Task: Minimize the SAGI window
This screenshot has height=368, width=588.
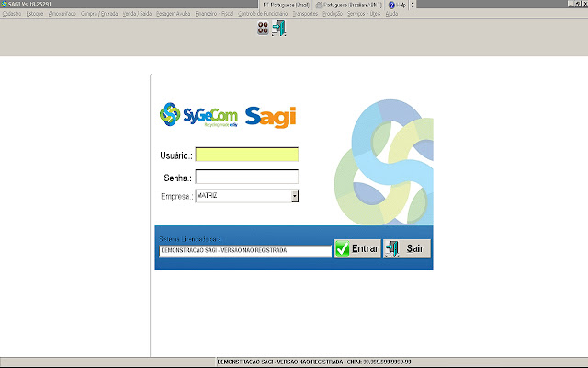Action: [571, 4]
